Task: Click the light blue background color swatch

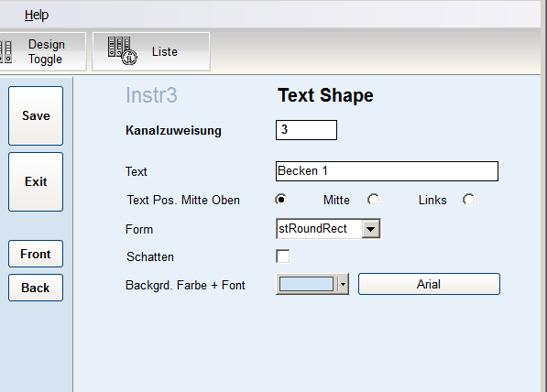Action: coord(306,284)
